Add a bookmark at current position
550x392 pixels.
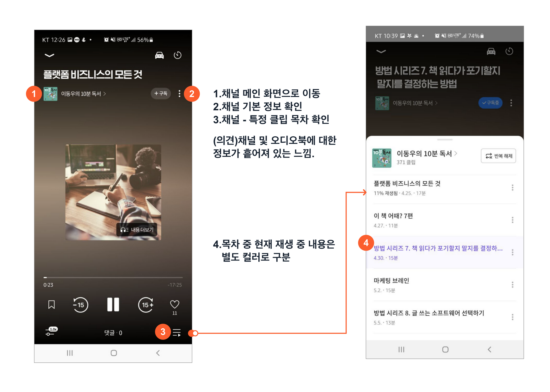tap(51, 304)
